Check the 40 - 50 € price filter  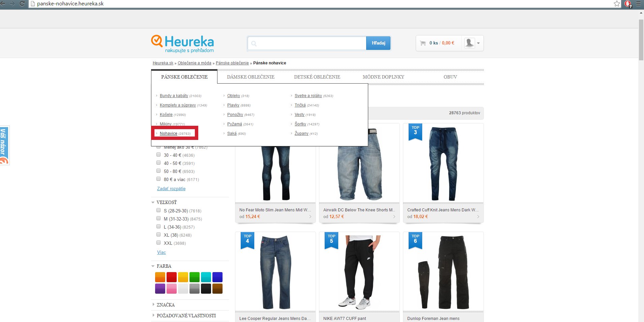(158, 163)
